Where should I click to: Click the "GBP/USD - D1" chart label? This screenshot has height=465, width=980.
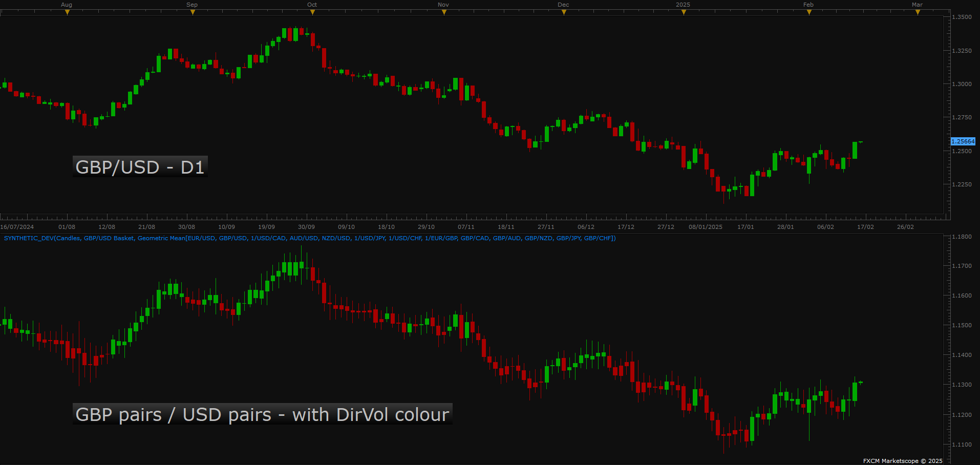coord(140,166)
